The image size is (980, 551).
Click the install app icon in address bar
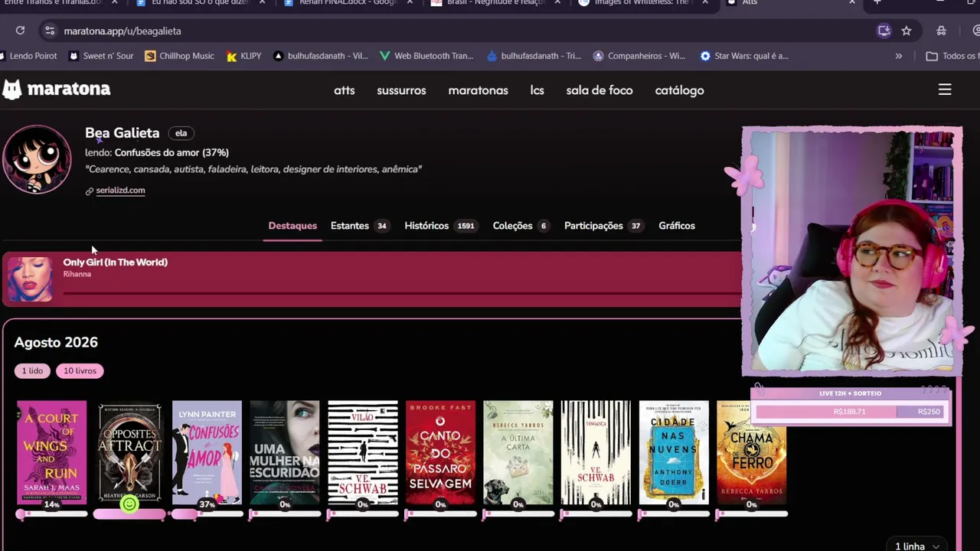[884, 31]
